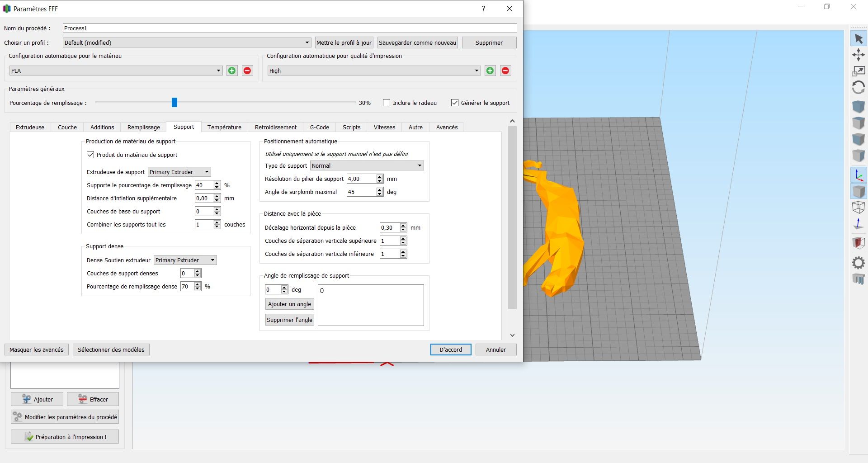The height and width of the screenshot is (463, 868).
Task: Remove PLA material configuration red minus
Action: pyautogui.click(x=247, y=71)
